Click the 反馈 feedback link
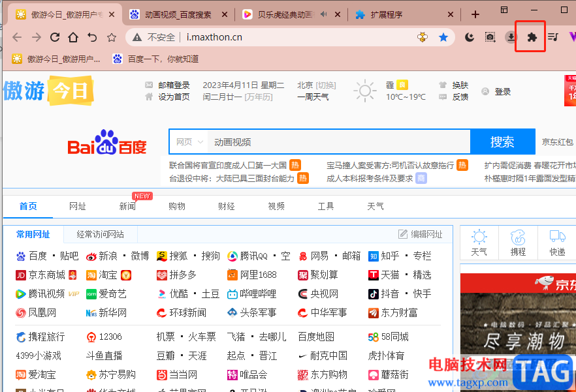Screen dimensions: 576x392 tap(460, 97)
